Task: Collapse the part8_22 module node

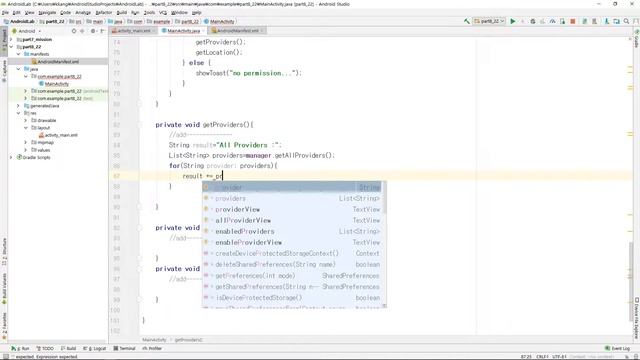Action: (11, 47)
